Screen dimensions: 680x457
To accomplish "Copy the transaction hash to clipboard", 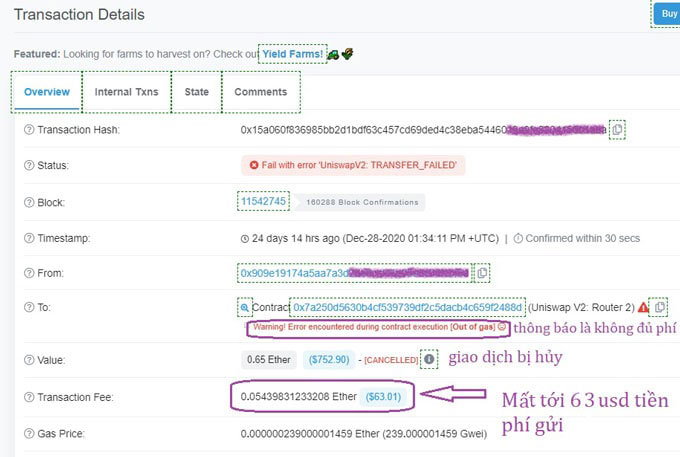I will (x=618, y=130).
